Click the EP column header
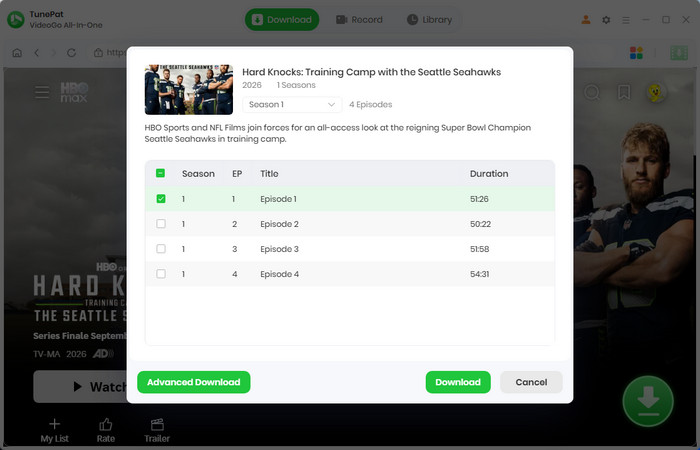 [237, 174]
